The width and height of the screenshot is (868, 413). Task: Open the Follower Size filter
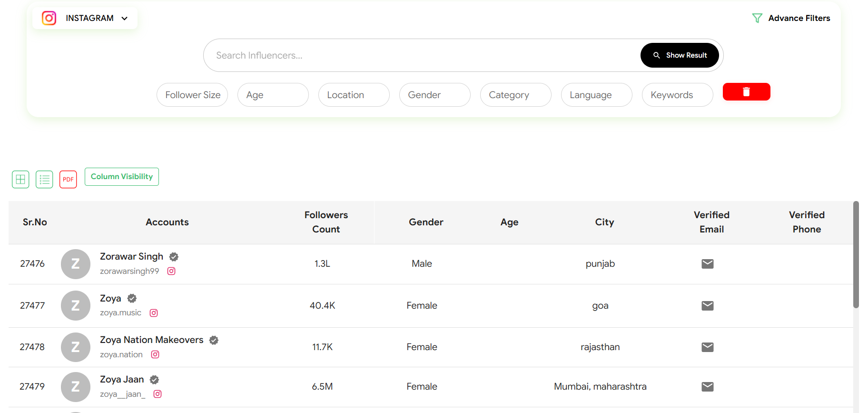192,95
